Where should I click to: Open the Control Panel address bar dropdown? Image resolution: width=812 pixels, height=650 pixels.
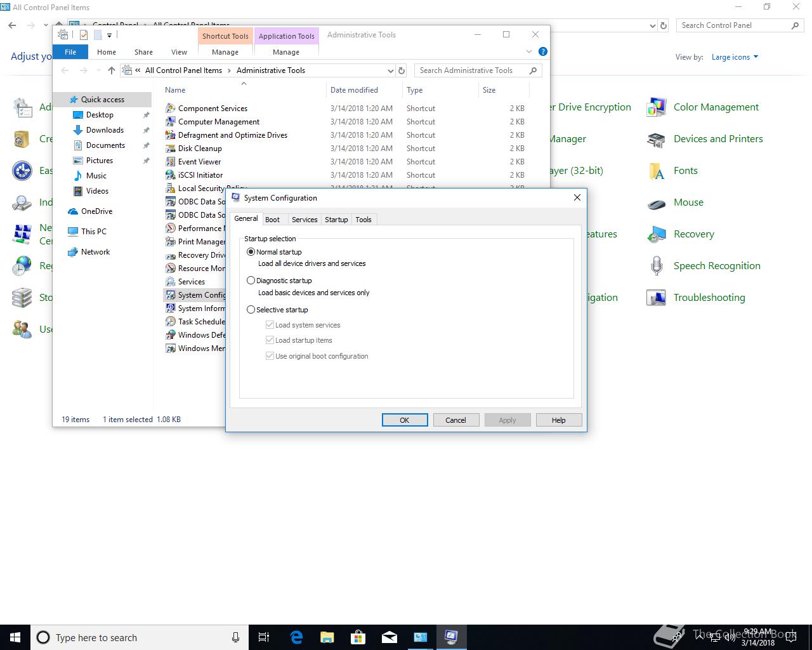(x=653, y=26)
